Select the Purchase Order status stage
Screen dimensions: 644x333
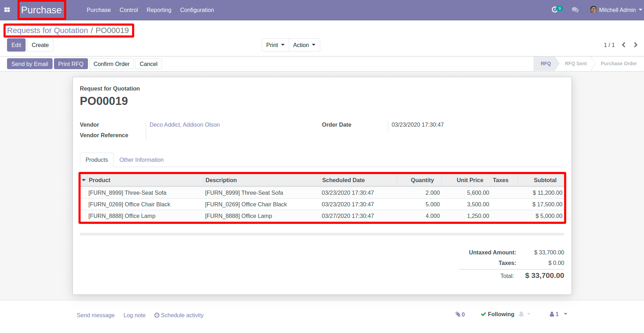click(x=619, y=64)
